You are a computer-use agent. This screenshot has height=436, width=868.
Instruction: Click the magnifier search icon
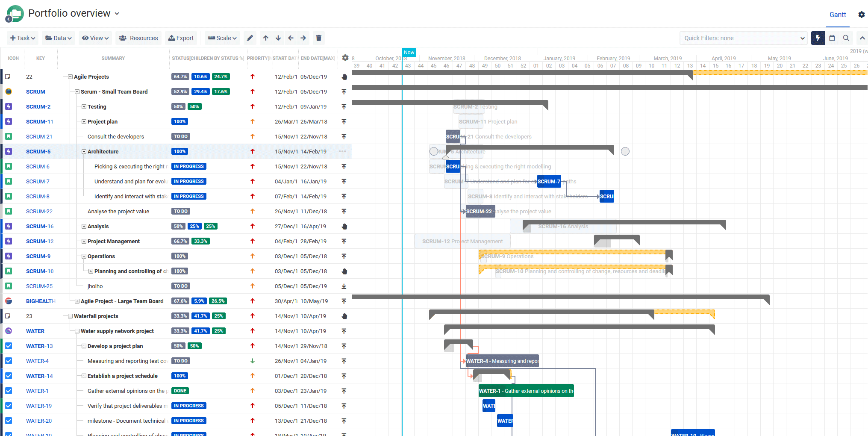(846, 38)
